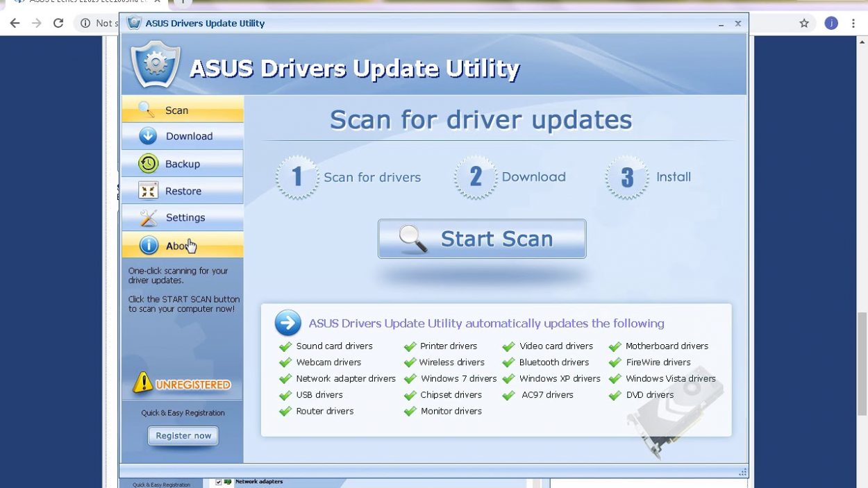Click the Windows XP drivers entry

point(552,378)
